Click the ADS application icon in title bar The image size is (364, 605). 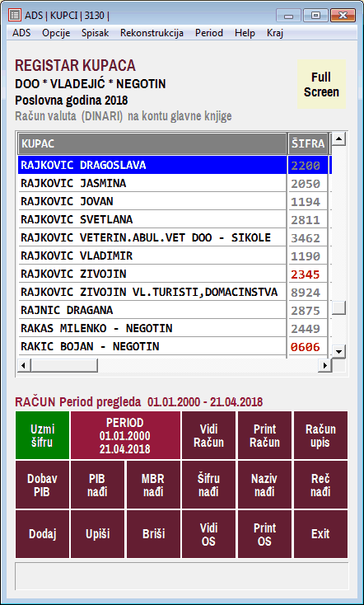(15, 16)
